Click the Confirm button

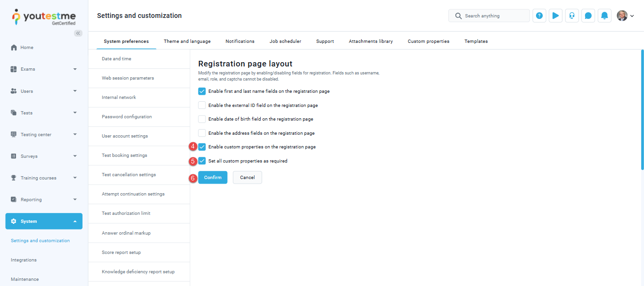click(x=213, y=178)
